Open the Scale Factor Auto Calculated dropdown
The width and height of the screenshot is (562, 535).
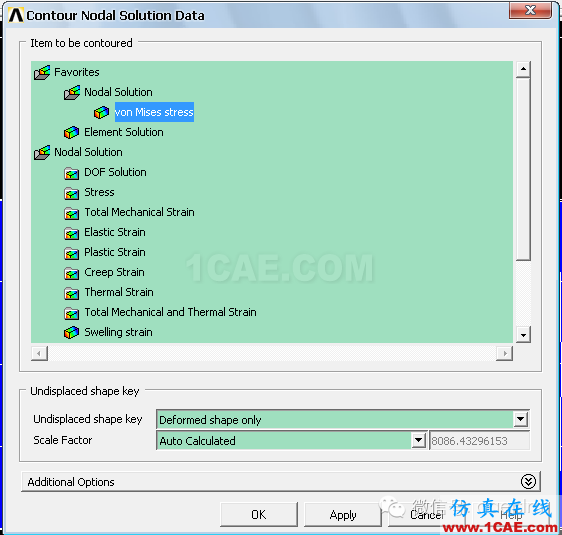coord(418,440)
